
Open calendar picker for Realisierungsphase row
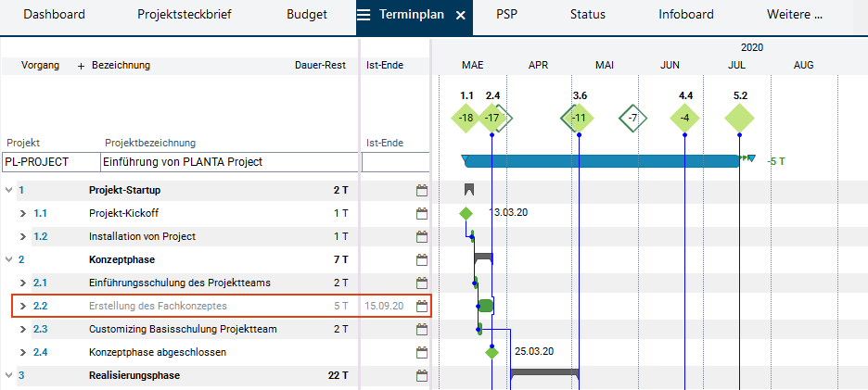tap(422, 375)
